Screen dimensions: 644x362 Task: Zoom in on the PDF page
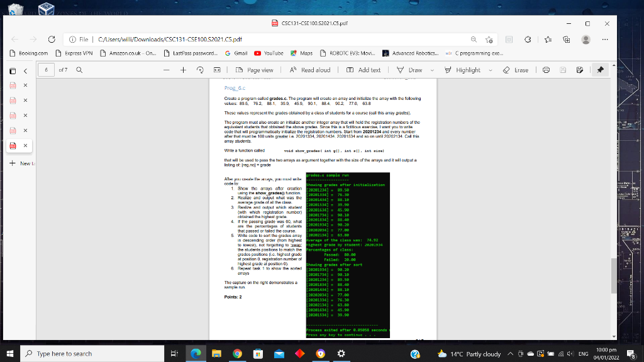pos(184,70)
